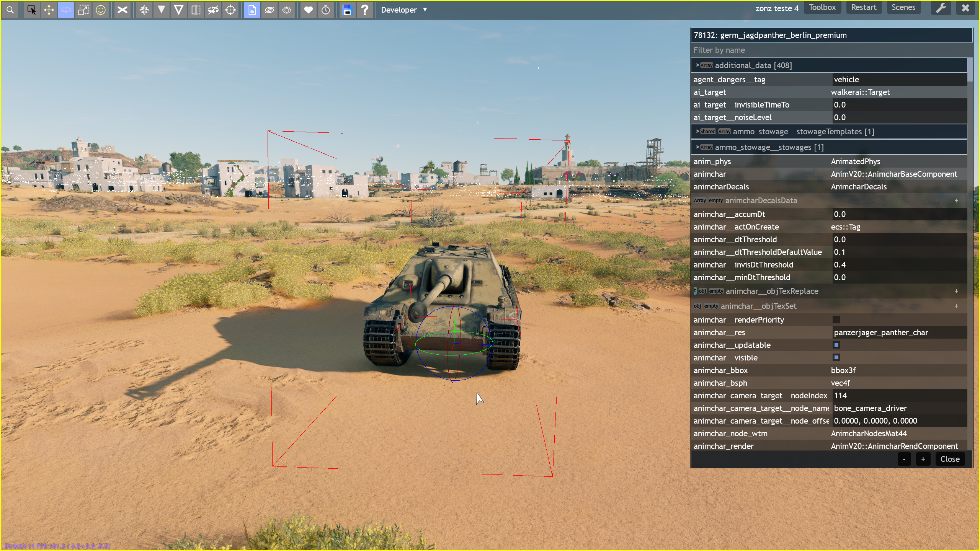Screen dimensions: 980x551
Task: Toggle the animchar__updatable checkbox
Action: click(x=836, y=345)
